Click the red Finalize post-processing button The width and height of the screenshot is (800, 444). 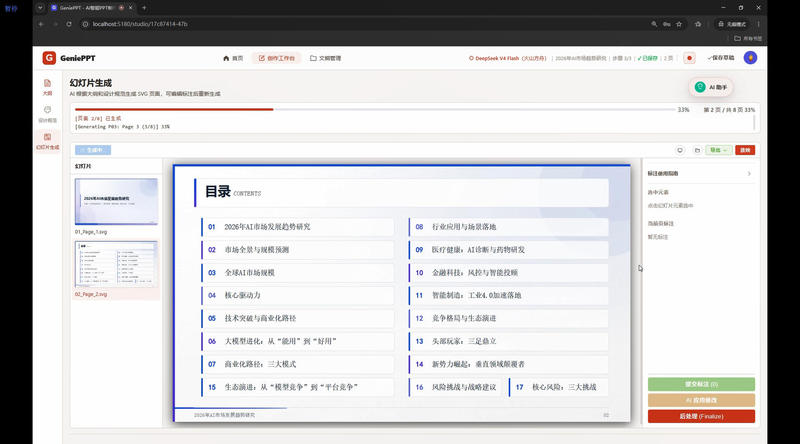pos(701,416)
